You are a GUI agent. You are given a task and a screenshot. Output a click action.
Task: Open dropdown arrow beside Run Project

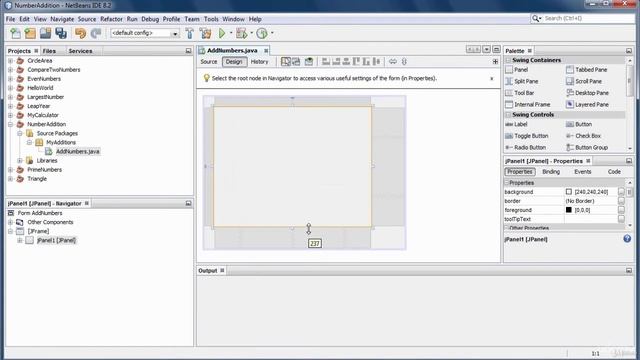point(231,33)
